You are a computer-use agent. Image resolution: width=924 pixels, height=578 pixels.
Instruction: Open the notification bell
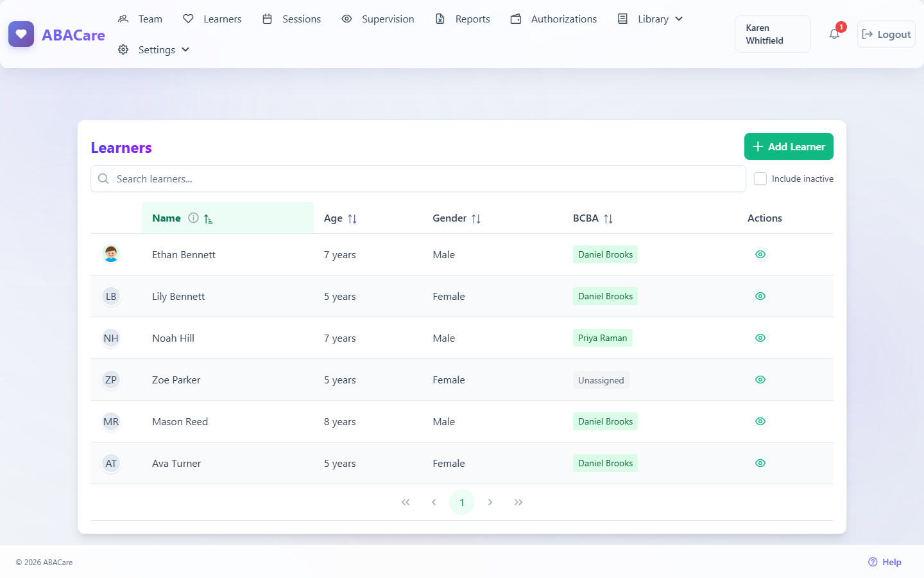[834, 34]
